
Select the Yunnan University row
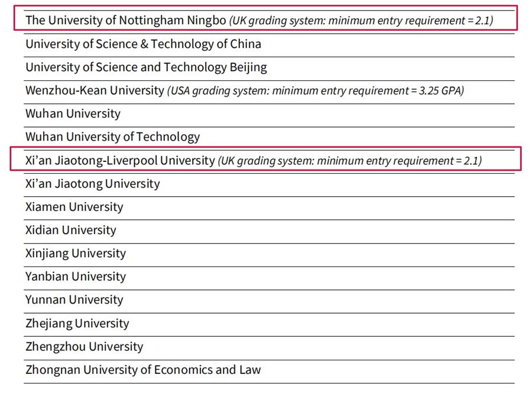(x=74, y=300)
